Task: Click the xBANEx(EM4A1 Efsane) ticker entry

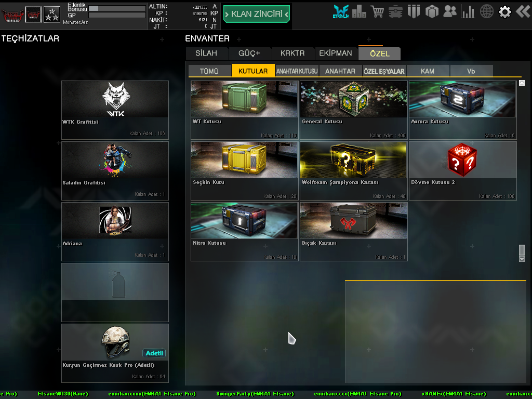Action: tap(454, 394)
